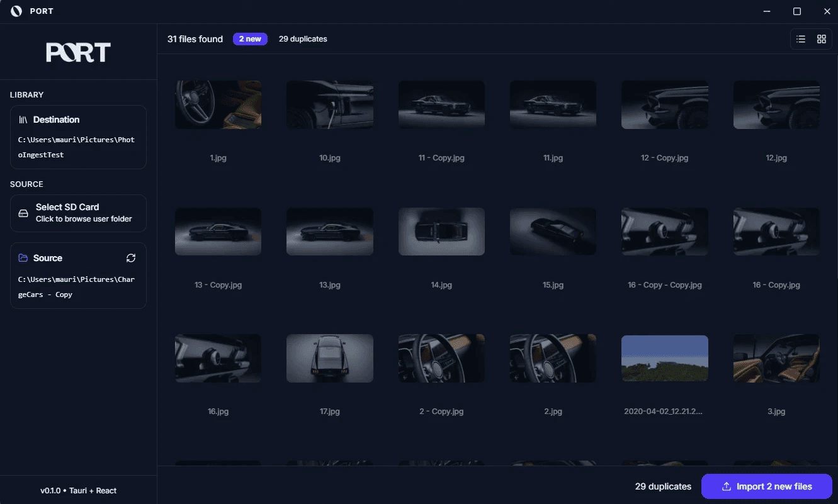Click the upload icon on Import button
The height and width of the screenshot is (504, 838).
coord(726,486)
